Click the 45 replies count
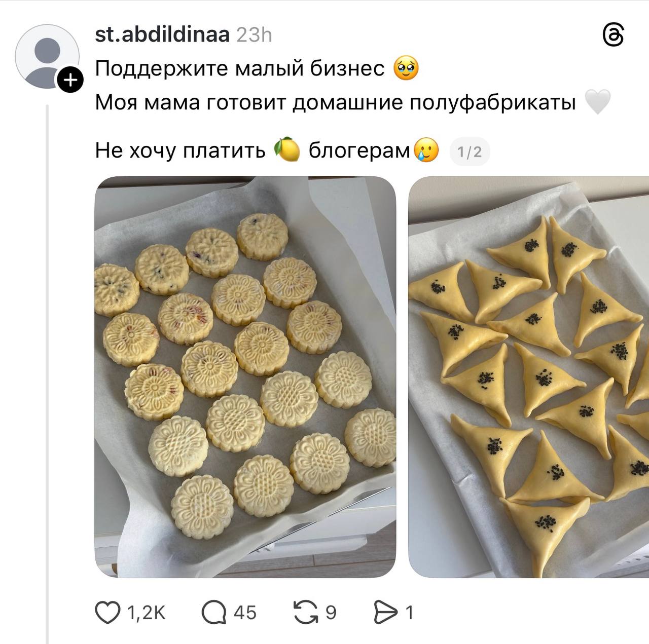The height and width of the screenshot is (644, 649). [245, 613]
